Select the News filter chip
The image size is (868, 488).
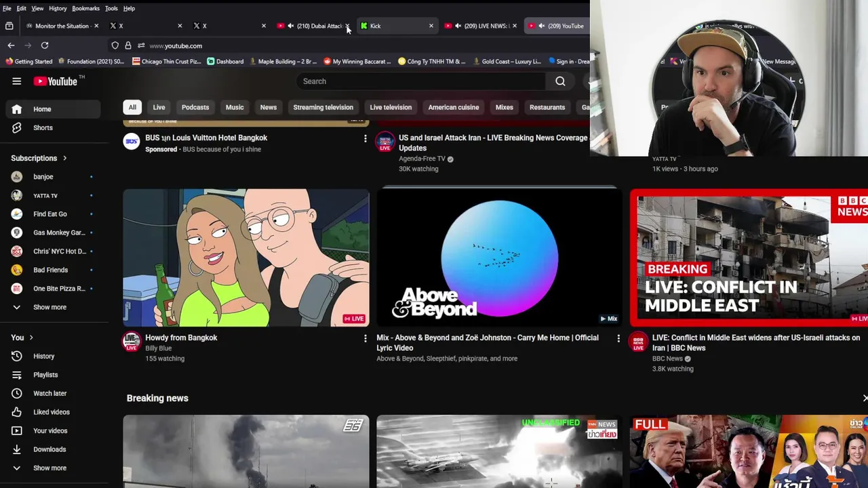pyautogui.click(x=269, y=107)
